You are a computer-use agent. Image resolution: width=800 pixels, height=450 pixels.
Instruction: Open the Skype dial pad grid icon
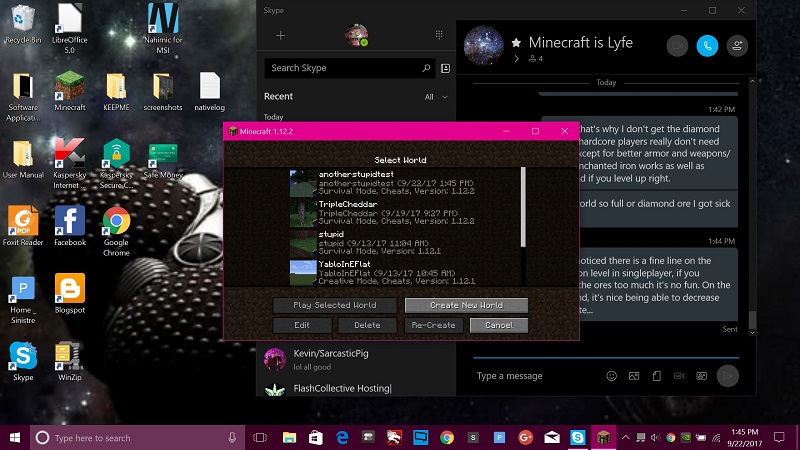tap(439, 35)
